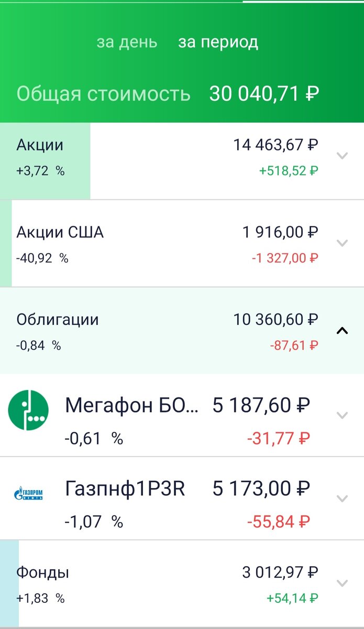The image size is (364, 629).
Task: Expand details for Газпнф1P3R bond
Action: [x=343, y=498]
